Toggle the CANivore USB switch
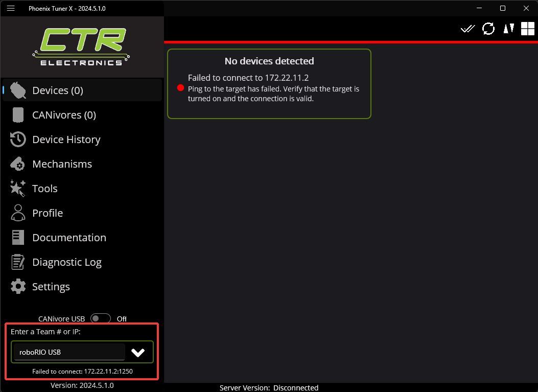The width and height of the screenshot is (538, 392). pos(101,318)
